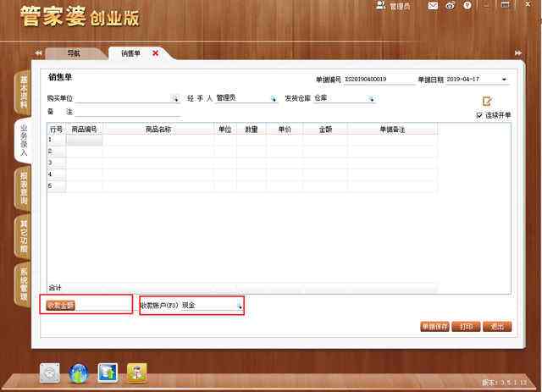The image size is (542, 392).
Task: Open the help question mark icon
Action: (x=467, y=6)
